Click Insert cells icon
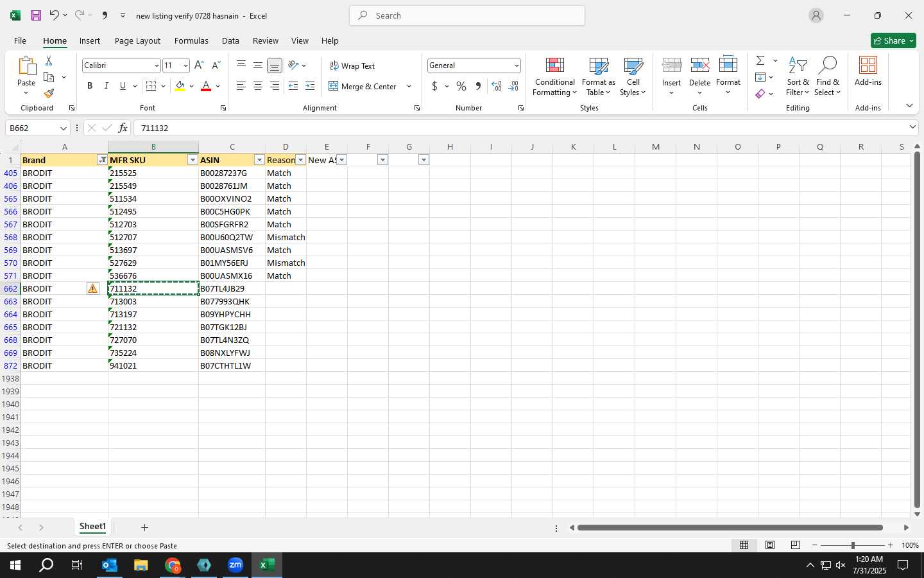This screenshot has width=924, height=578. 672,65
